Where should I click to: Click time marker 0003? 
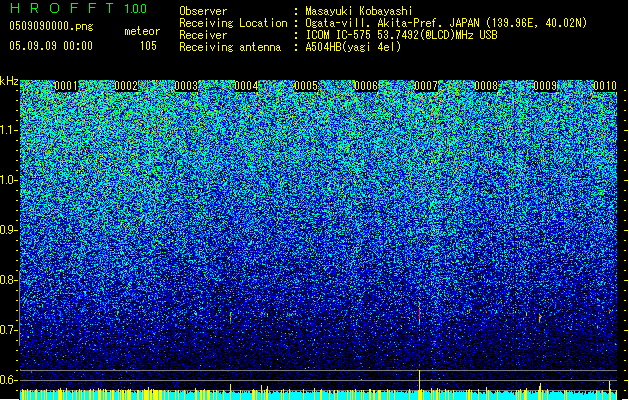tap(186, 86)
